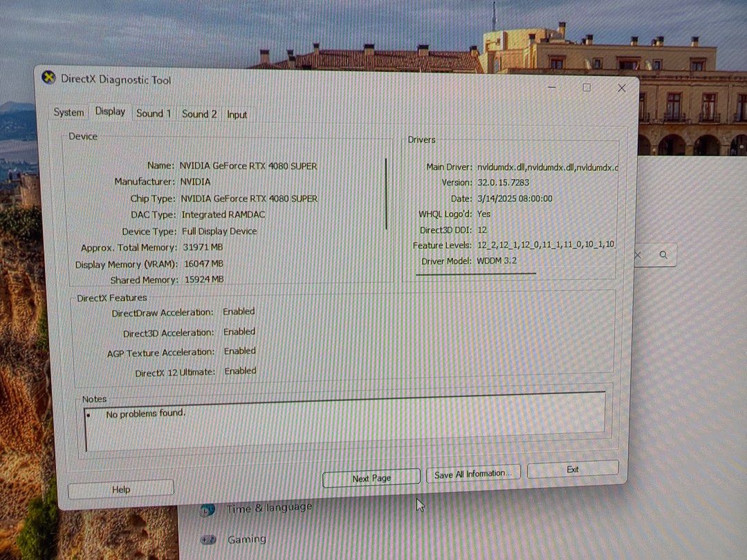Click Direct3D Acceleration Enabled value
The image size is (747, 560).
click(x=239, y=331)
